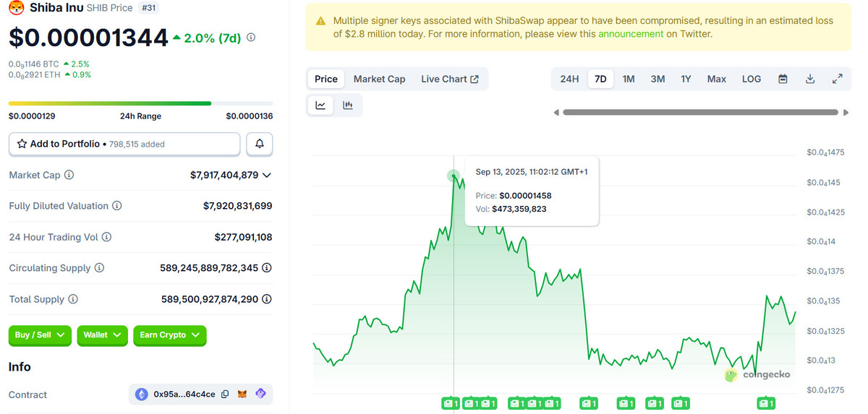Switch to the Market Cap chart tab

click(379, 79)
